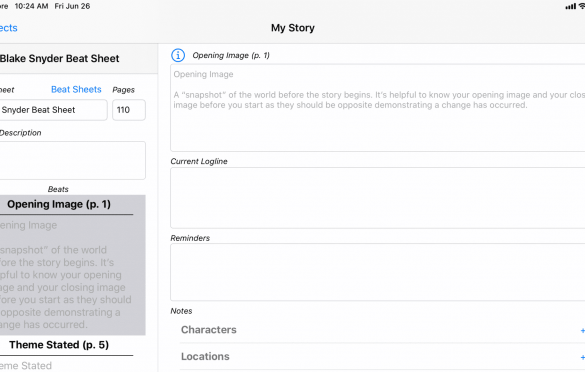Edit the Pages field showing 110
This screenshot has height=372, width=585.
pyautogui.click(x=129, y=110)
